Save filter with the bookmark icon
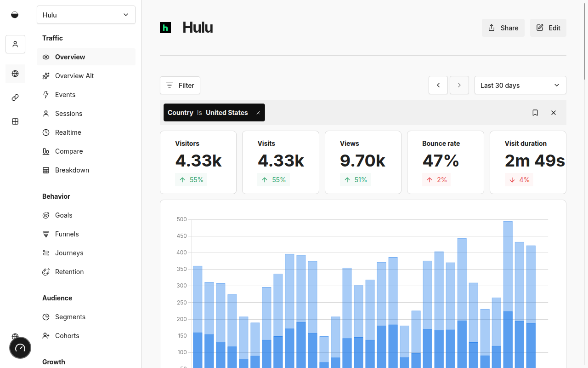 535,113
